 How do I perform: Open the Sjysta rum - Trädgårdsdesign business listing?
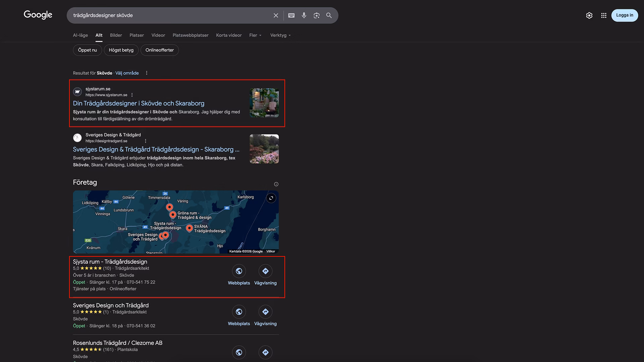tap(110, 262)
